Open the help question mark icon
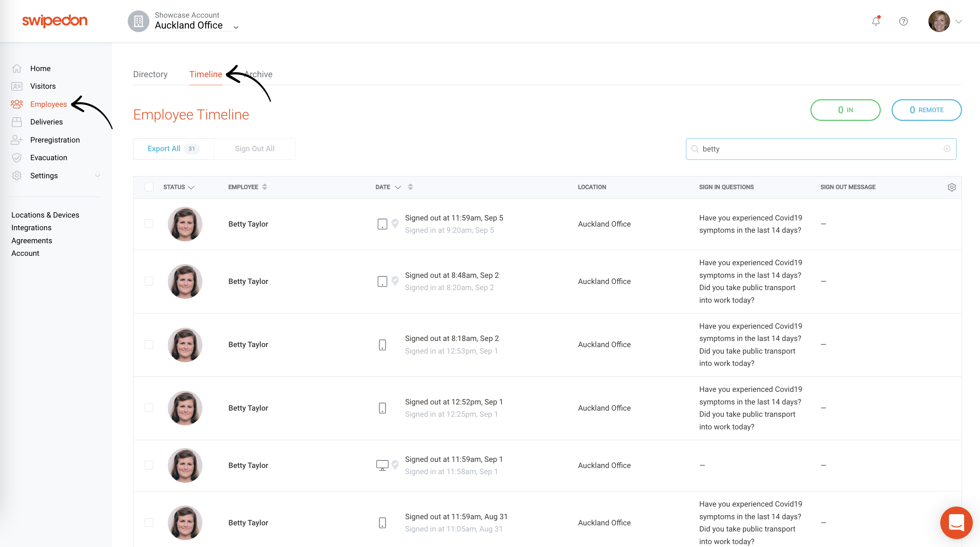 coord(903,21)
